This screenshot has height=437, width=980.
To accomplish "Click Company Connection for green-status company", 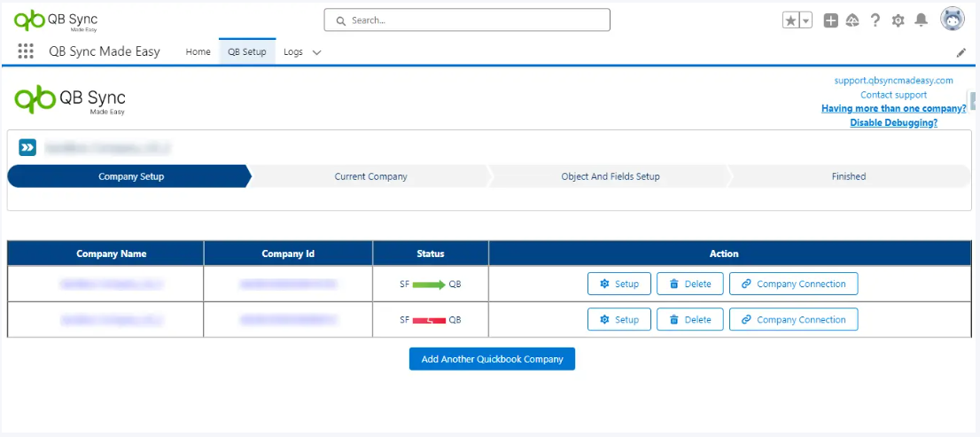I will click(794, 284).
